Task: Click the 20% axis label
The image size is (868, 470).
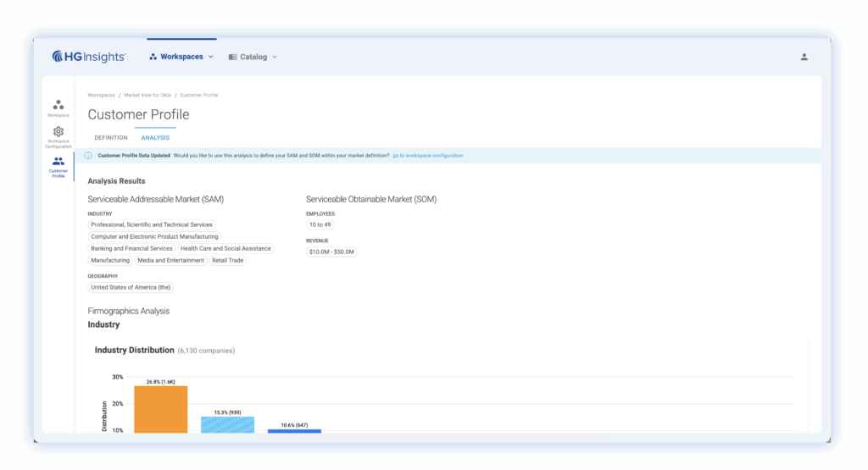Action: coord(117,404)
